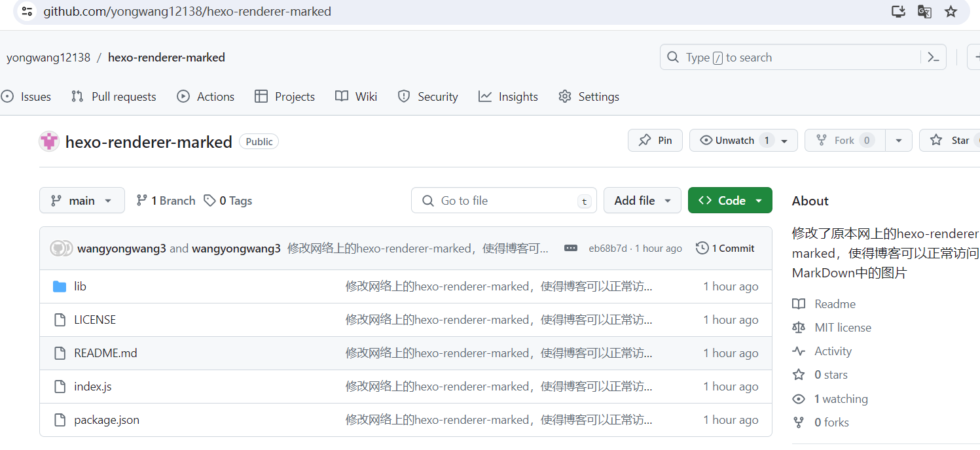This screenshot has width=980, height=450.
Task: Open the README.md file
Action: pos(105,353)
